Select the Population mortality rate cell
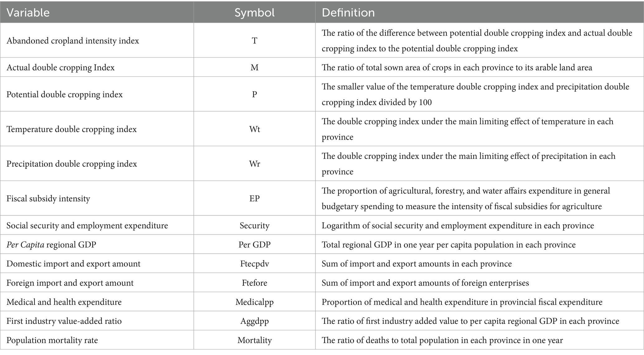 coord(52,340)
